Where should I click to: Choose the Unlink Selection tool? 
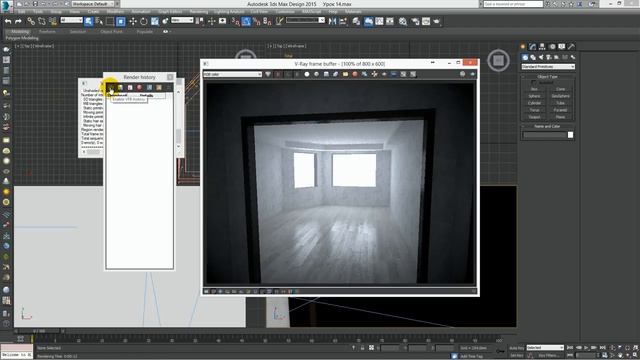[x=42, y=21]
